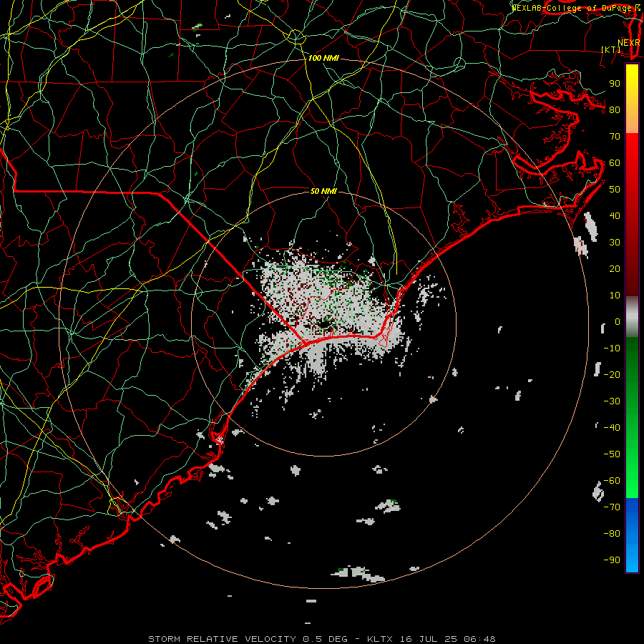Click the -50 value on velocity scale
The height and width of the screenshot is (644, 644).
coord(612,454)
